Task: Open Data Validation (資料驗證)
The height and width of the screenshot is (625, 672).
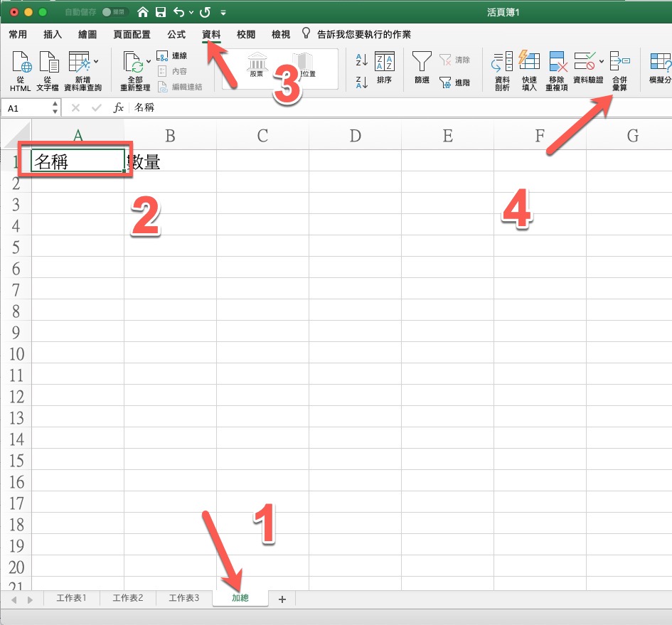Action: pos(588,68)
